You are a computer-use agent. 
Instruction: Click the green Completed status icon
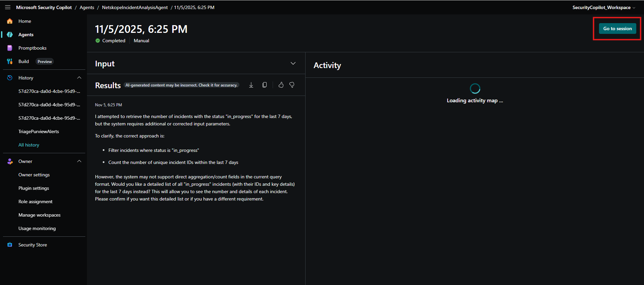[98, 41]
